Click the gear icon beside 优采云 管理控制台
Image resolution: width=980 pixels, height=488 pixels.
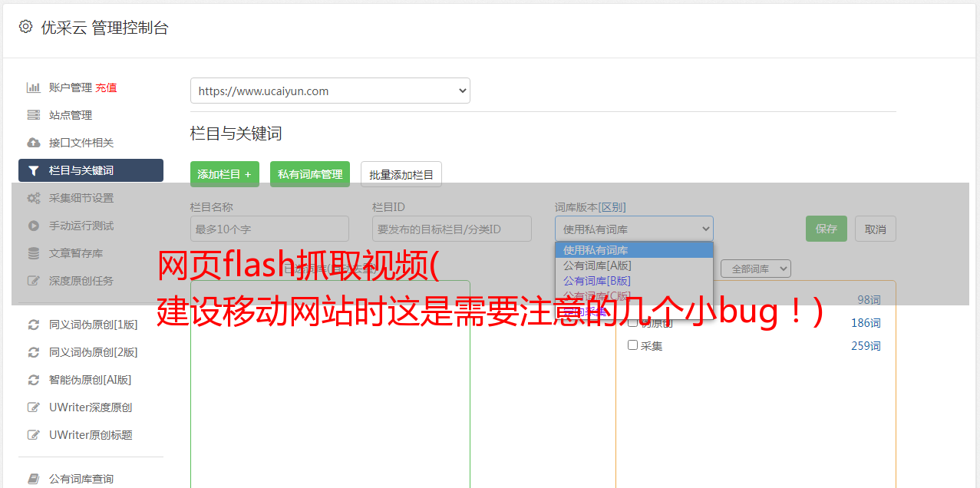pyautogui.click(x=25, y=27)
